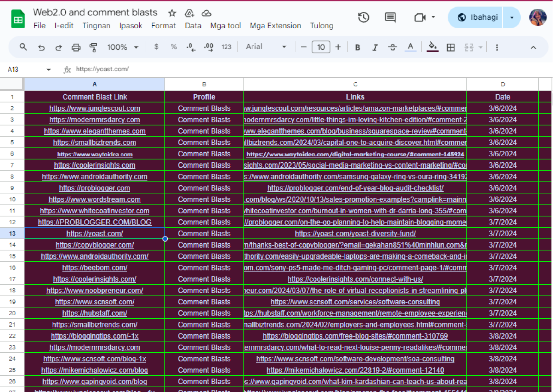The image size is (553, 392).
Task: Open the Data menu
Action: 193,26
